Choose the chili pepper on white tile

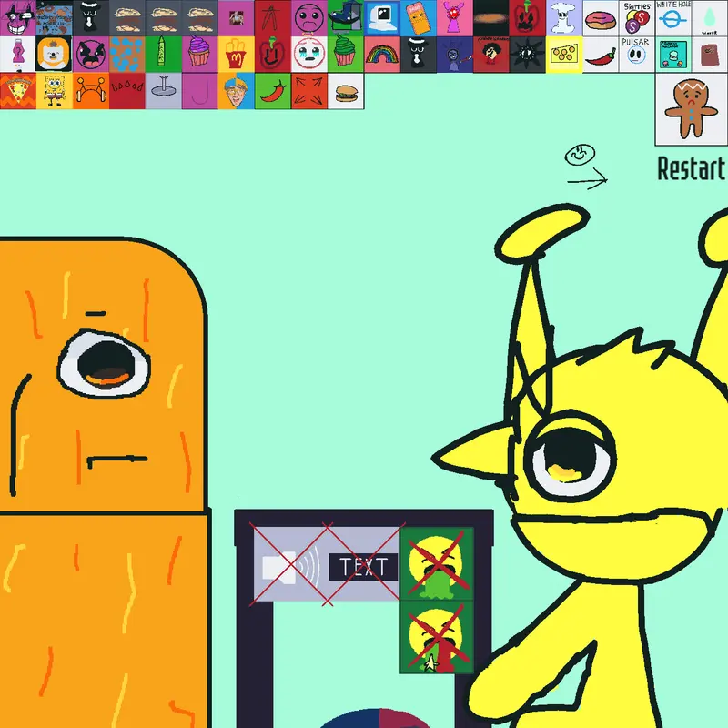(x=601, y=55)
